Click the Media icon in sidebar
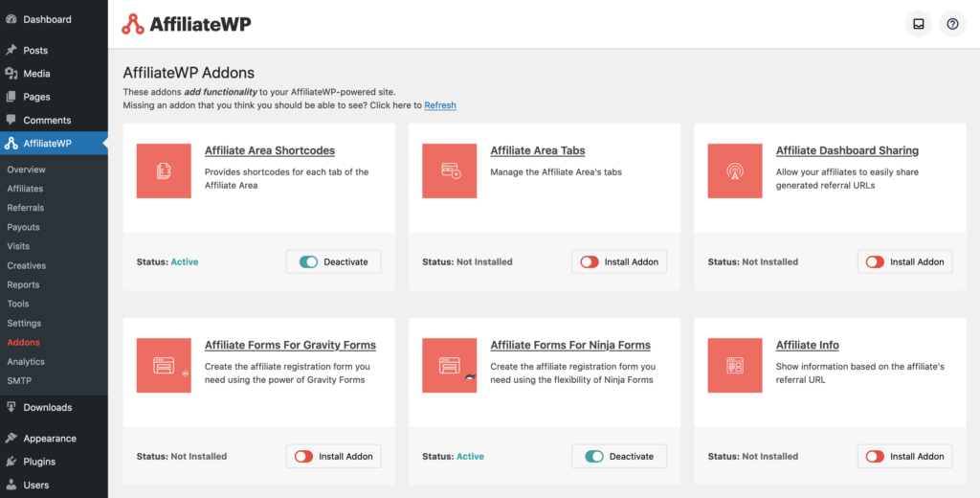Screen dimensions: 980x498 tap(11, 73)
